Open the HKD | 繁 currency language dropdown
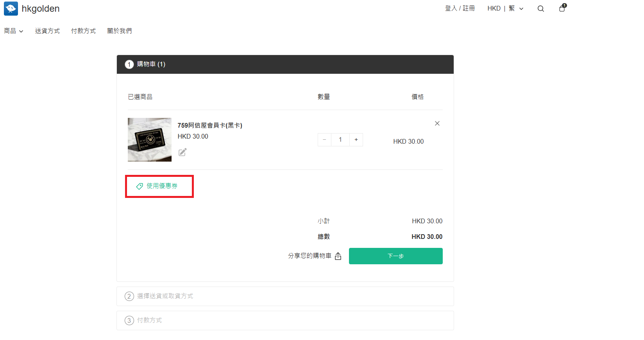644x340 pixels. coord(505,9)
